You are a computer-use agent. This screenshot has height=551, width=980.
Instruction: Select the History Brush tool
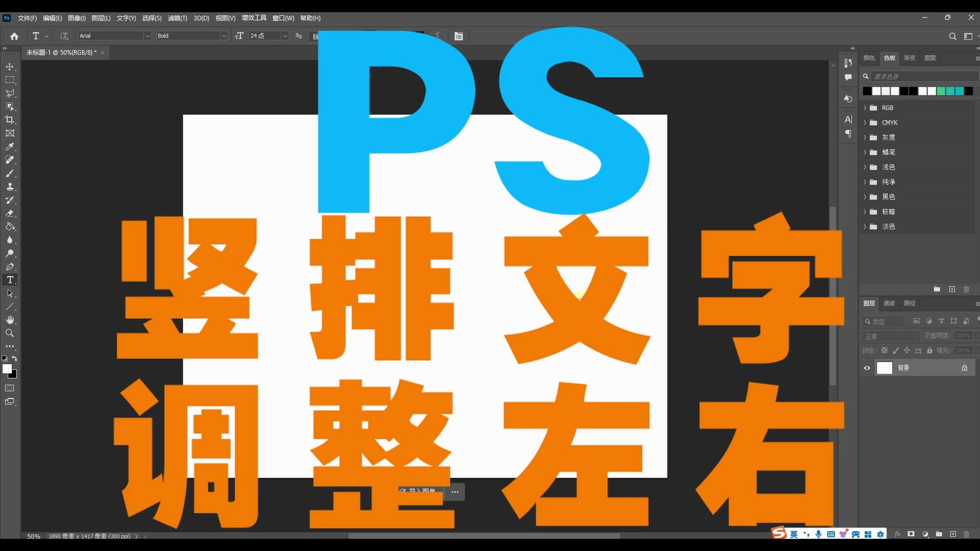10,200
